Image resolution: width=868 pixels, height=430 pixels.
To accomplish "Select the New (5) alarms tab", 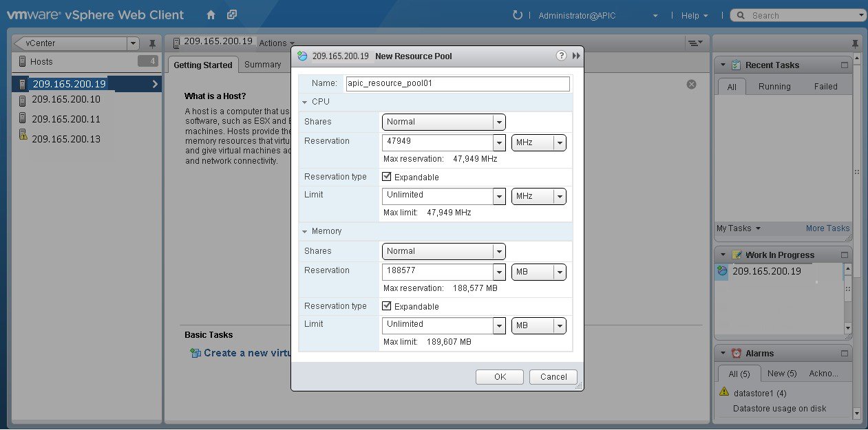I will pos(782,374).
